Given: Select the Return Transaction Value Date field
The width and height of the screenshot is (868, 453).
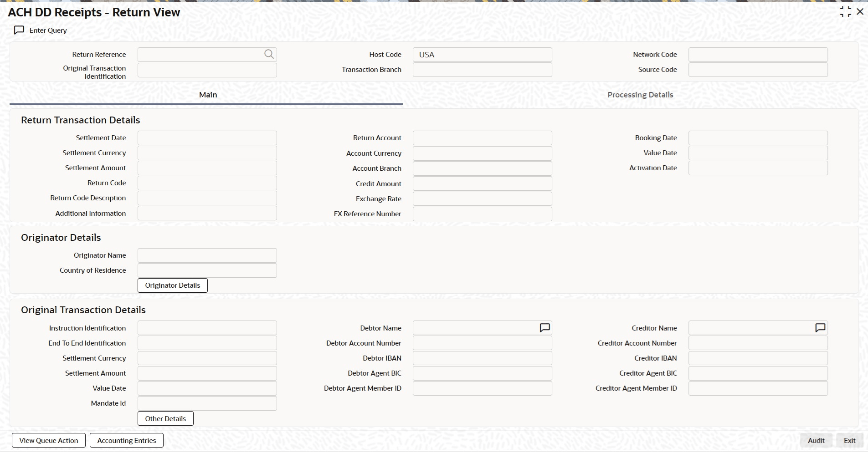Looking at the screenshot, I should point(758,153).
